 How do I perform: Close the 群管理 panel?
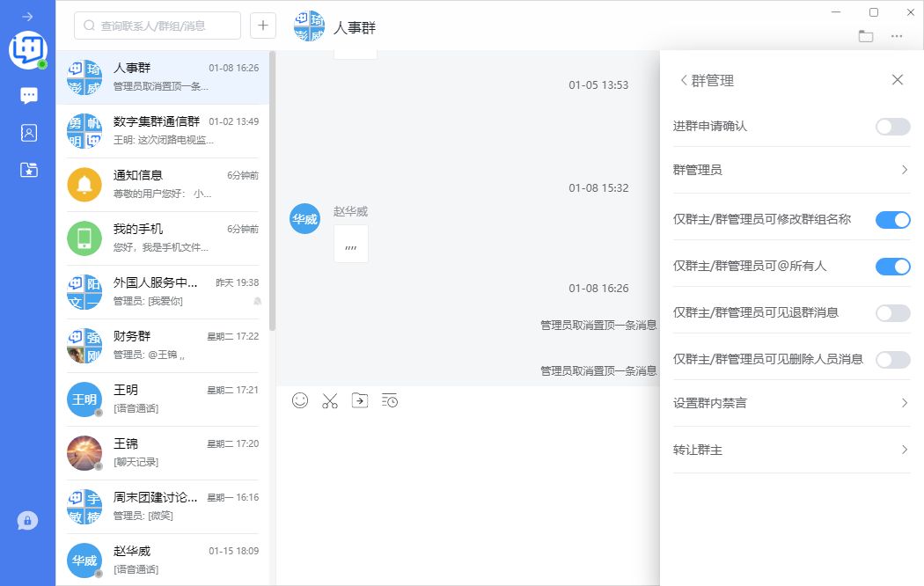[x=897, y=80]
